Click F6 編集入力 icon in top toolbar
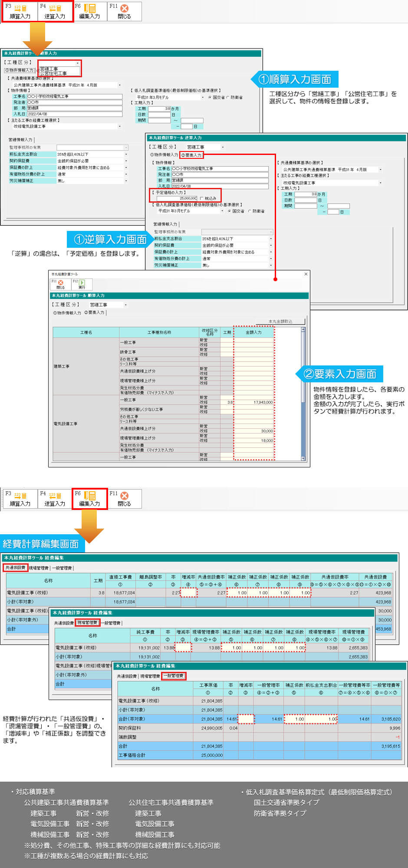Viewport: 408px width, 868px height. click(89, 12)
